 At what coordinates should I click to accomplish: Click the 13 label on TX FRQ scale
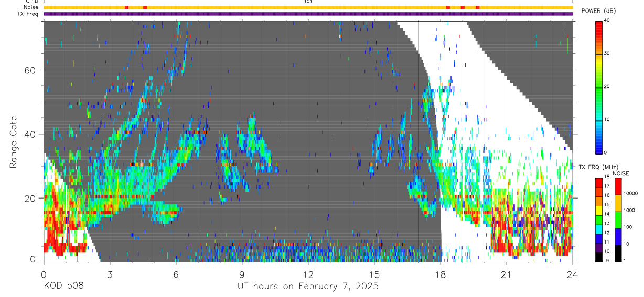coord(606,224)
